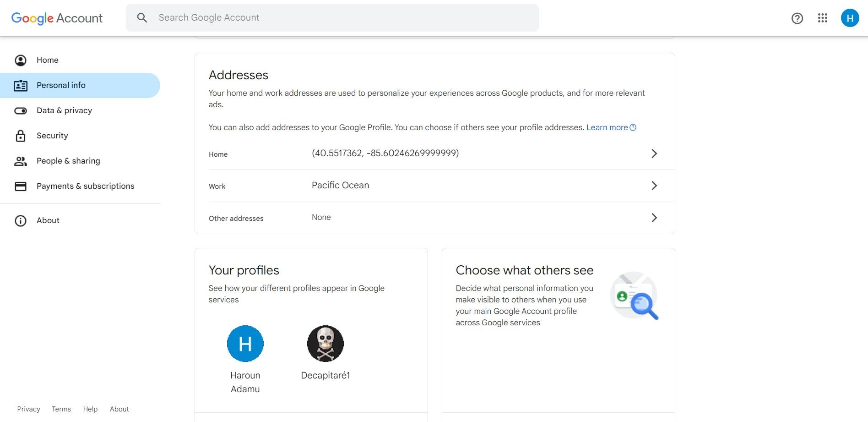The width and height of the screenshot is (868, 422).
Task: Open the Privacy footer link
Action: pos(28,409)
